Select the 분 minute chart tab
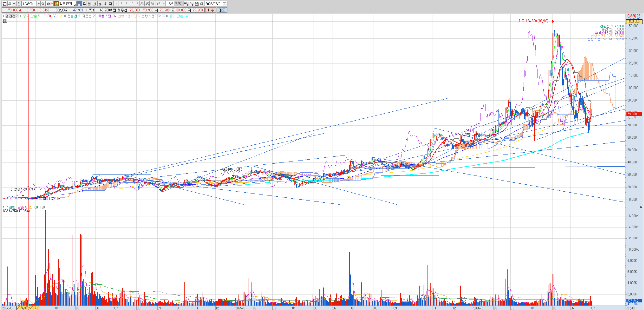Viewport: 644px width, 310px height. pyautogui.click(x=100, y=4)
